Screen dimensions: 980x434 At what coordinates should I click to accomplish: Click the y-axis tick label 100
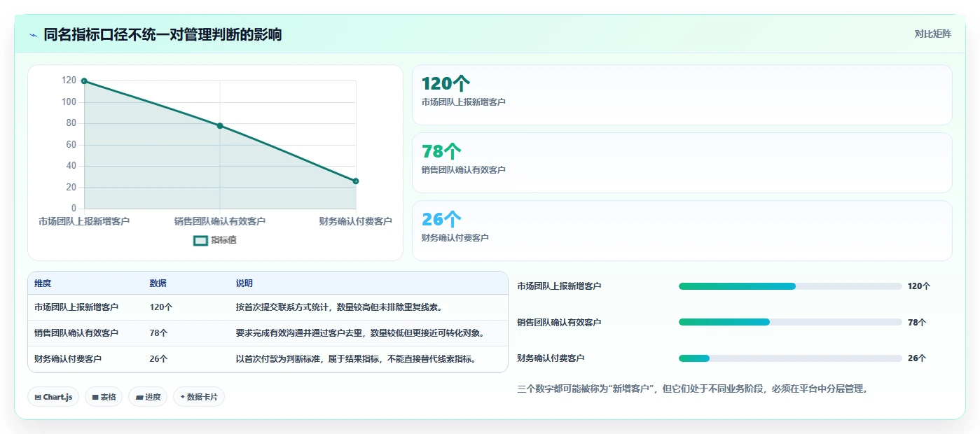pyautogui.click(x=69, y=102)
